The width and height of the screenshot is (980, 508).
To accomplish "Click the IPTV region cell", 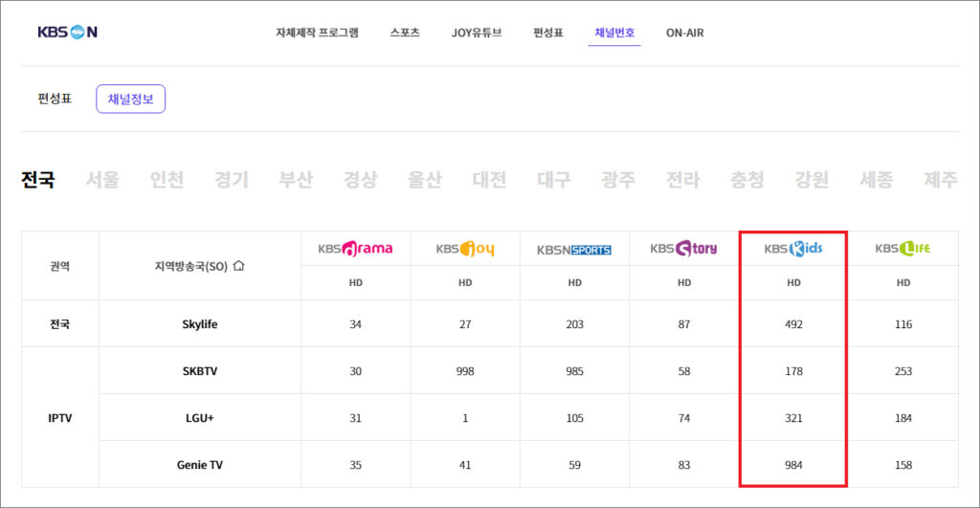I will pyautogui.click(x=60, y=417).
